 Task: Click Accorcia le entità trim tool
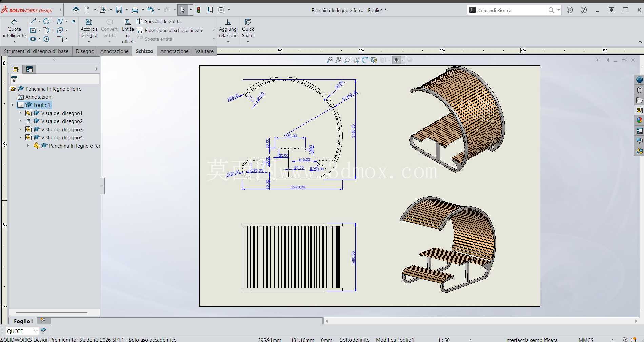tap(89, 28)
